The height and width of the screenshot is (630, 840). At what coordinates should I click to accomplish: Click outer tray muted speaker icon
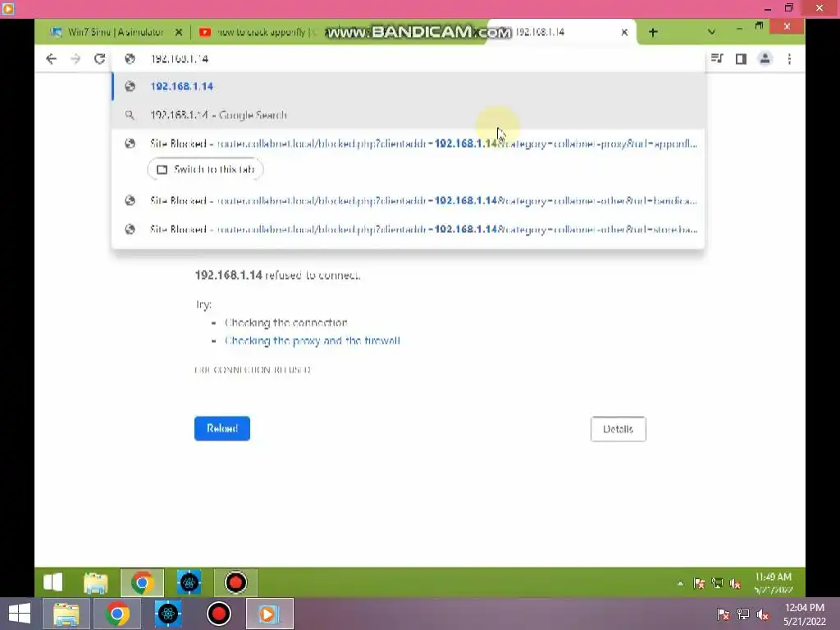763,614
